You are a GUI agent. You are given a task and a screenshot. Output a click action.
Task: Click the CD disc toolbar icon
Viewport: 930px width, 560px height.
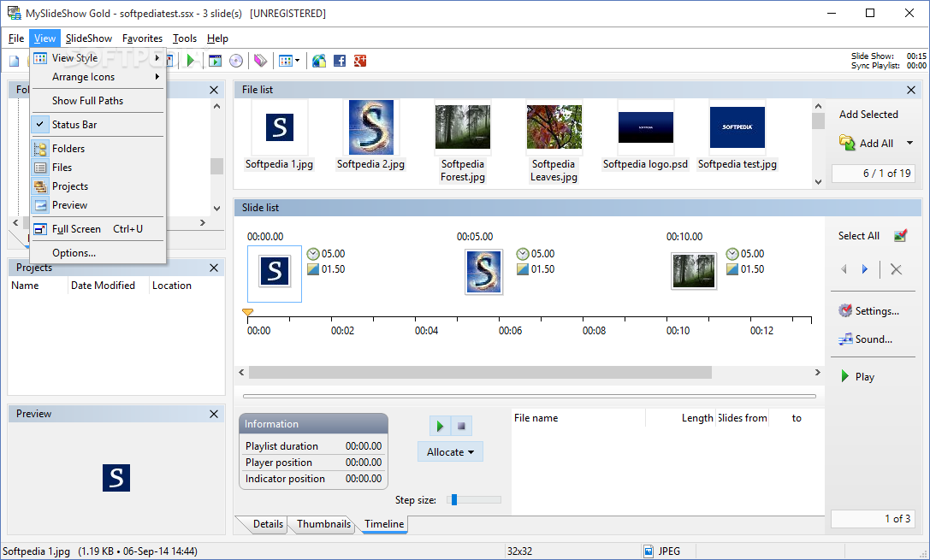click(236, 61)
